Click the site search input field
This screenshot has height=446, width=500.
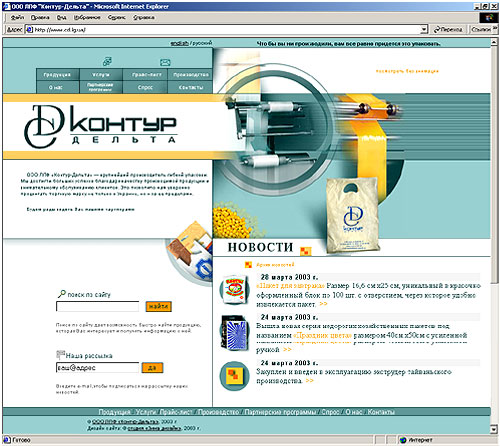tap(97, 306)
